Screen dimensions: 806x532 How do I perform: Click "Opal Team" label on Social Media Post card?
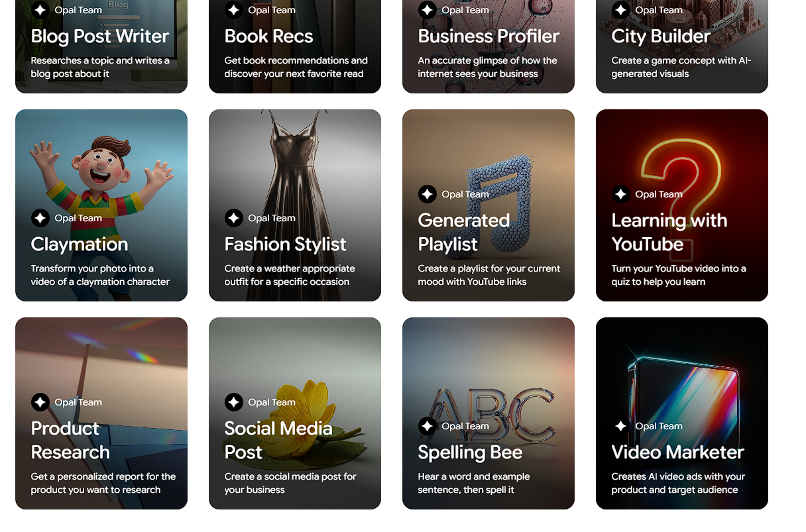[x=272, y=402]
